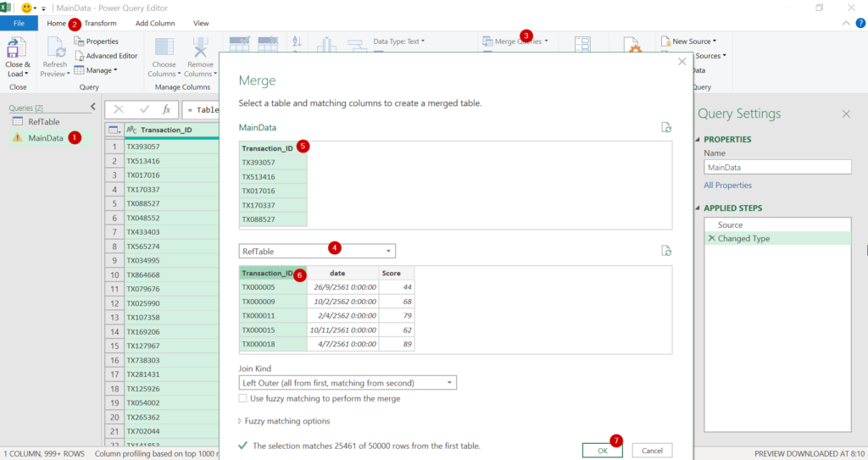The height and width of the screenshot is (460, 868).
Task: Click row number 15 in the grid
Action: (x=114, y=346)
